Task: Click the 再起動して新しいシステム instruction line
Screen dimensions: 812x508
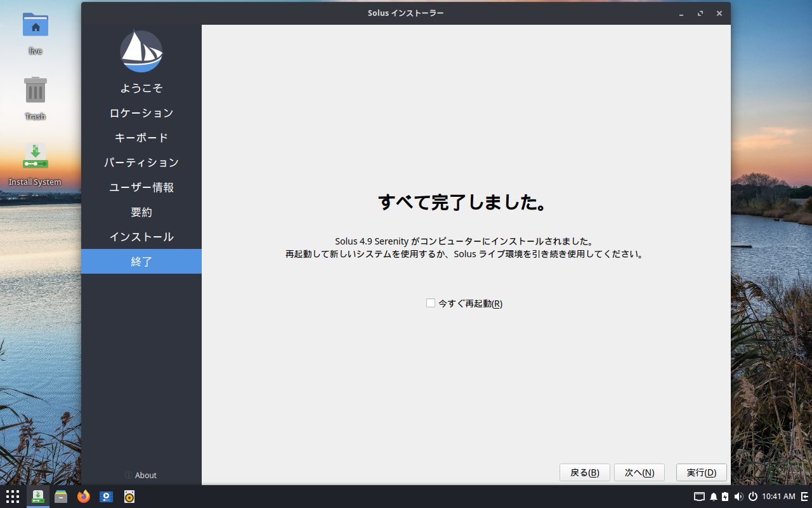Action: [x=465, y=254]
